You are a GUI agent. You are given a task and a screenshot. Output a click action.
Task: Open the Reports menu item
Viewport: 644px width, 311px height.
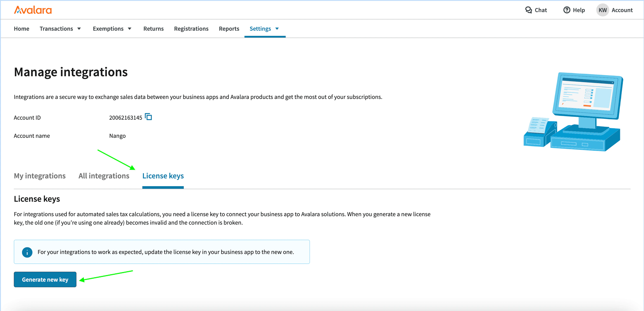coord(229,29)
